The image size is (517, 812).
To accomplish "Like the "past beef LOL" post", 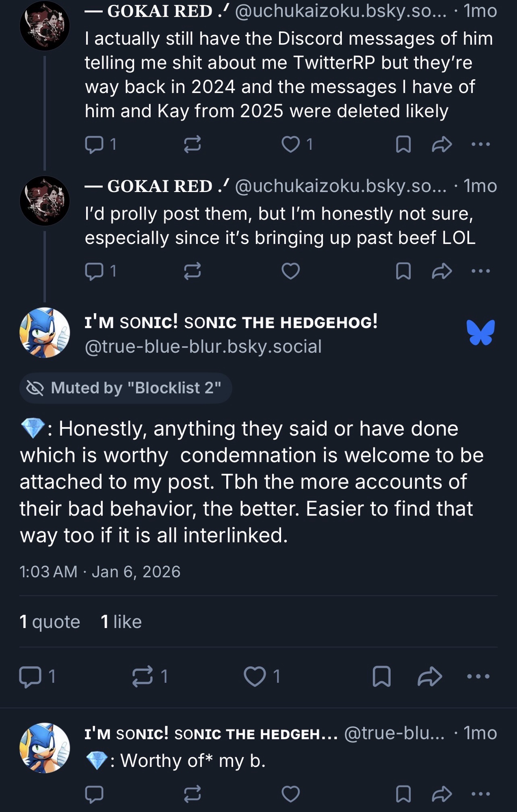I will pyautogui.click(x=291, y=271).
